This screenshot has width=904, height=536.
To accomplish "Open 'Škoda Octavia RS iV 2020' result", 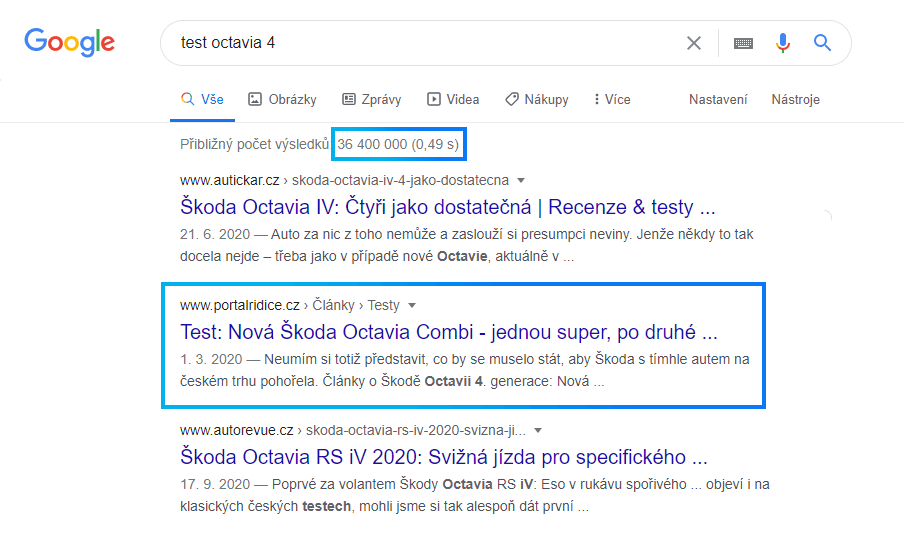I will point(443,457).
